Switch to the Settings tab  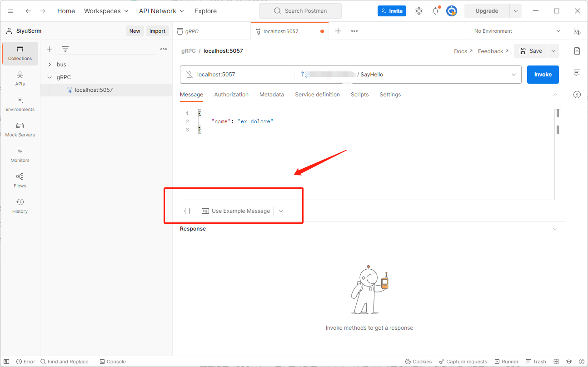(x=390, y=95)
